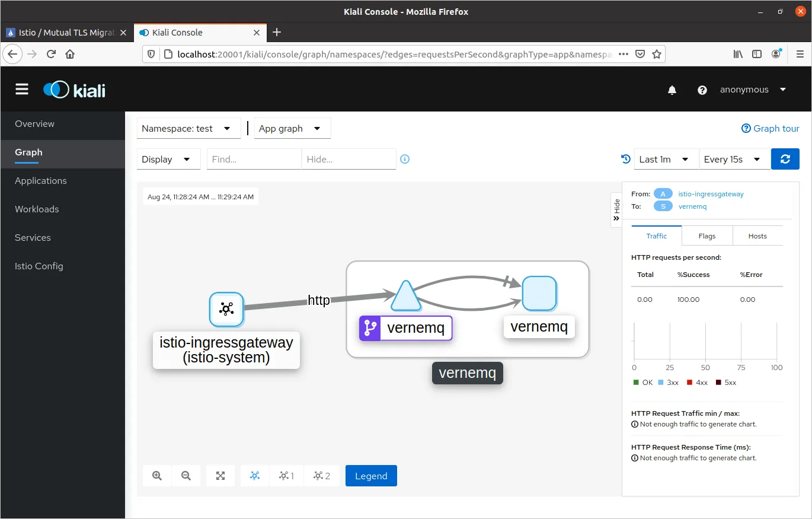Screen dimensions: 812x519
Task: Expand the Display options dropdown
Action: [168, 159]
